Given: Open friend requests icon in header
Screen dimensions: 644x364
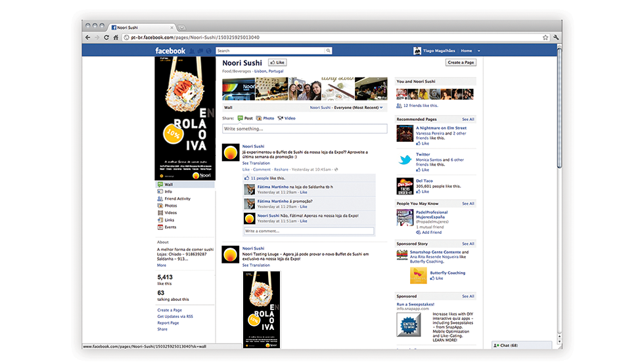Looking at the screenshot, I should pyautogui.click(x=192, y=51).
